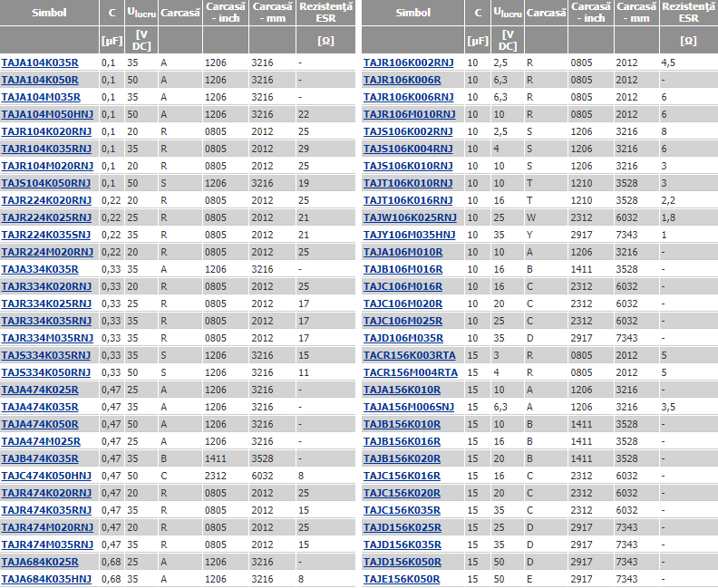Select TAJD106M035R link
Image resolution: width=718 pixels, height=588 pixels.
click(x=403, y=338)
